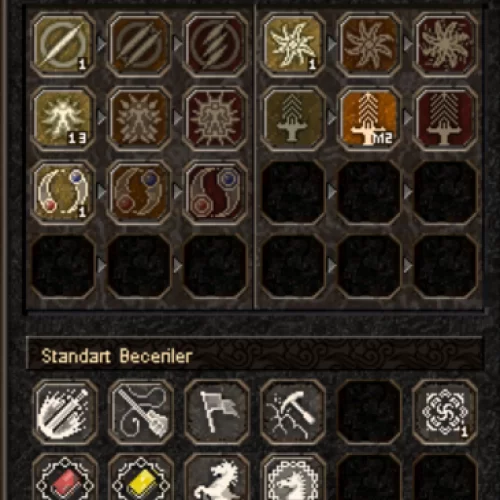Select the brown crescent orbs master skill

click(x=139, y=192)
